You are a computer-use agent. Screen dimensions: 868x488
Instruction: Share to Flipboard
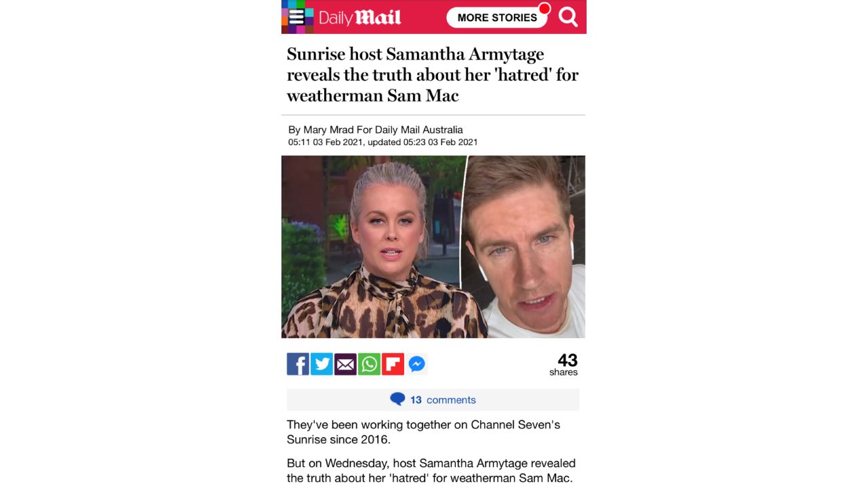[x=393, y=364]
